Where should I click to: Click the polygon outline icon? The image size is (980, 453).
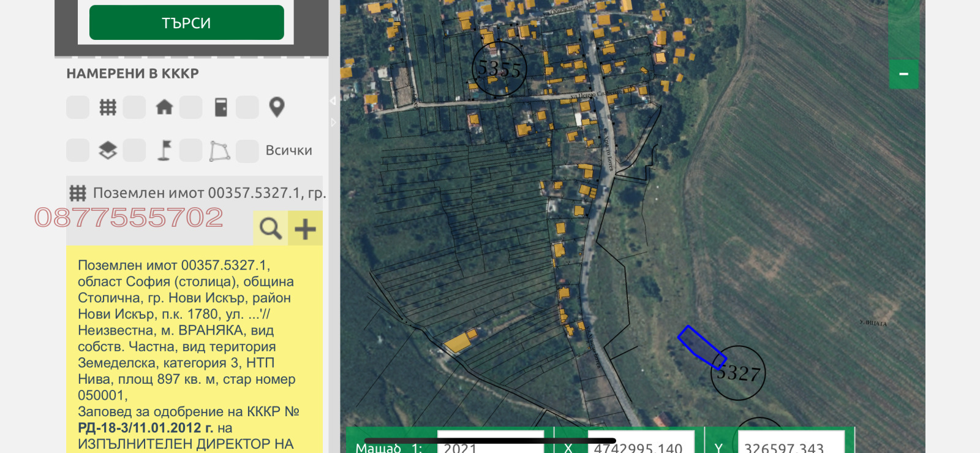(220, 150)
